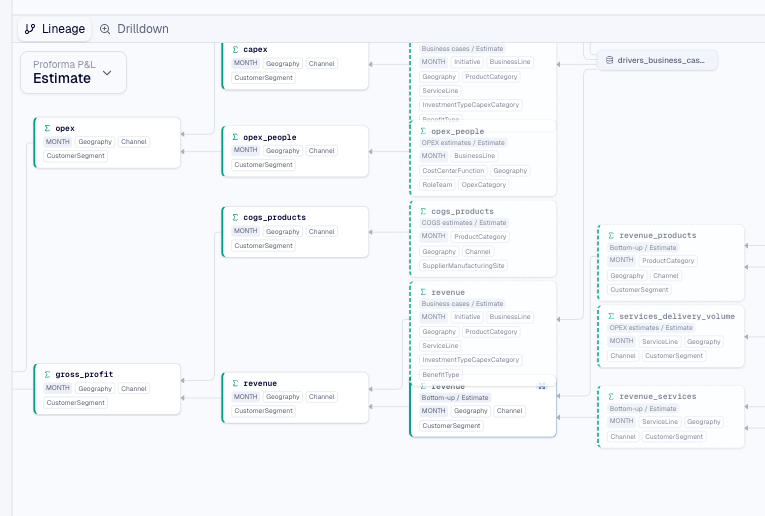Click ServiceLine tag on revenue_services node
The width and height of the screenshot is (765, 516).
tap(659, 422)
